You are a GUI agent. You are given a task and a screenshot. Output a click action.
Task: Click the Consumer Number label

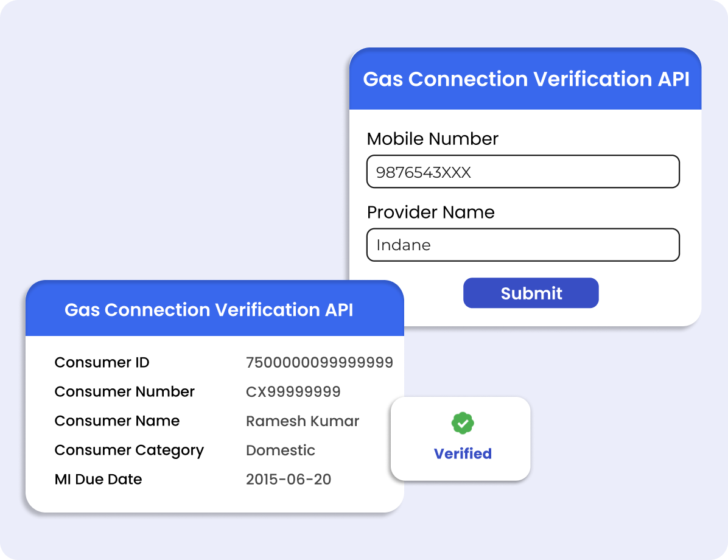coord(124,391)
